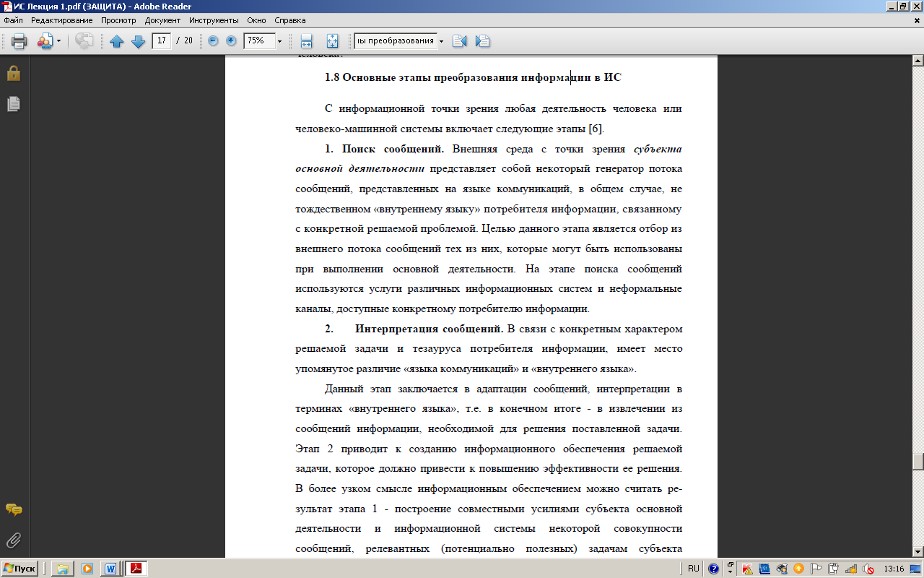Click the muted speaker volume icon
The height and width of the screenshot is (578, 924).
coord(868,569)
